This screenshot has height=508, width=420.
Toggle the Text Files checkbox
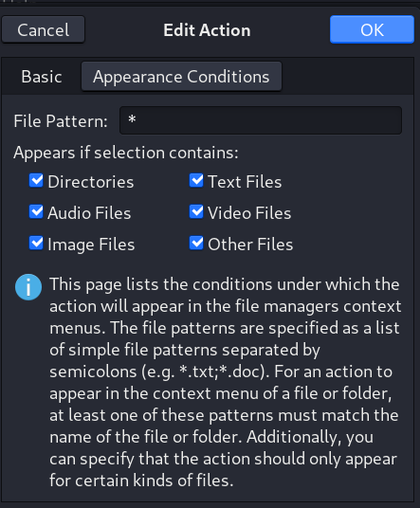tap(196, 181)
